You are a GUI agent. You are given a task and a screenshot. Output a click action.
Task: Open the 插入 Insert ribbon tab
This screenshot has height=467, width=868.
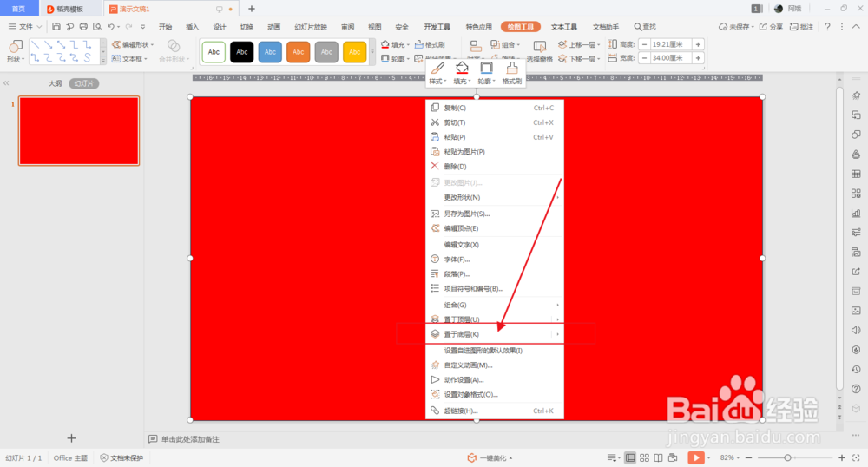[x=192, y=27]
